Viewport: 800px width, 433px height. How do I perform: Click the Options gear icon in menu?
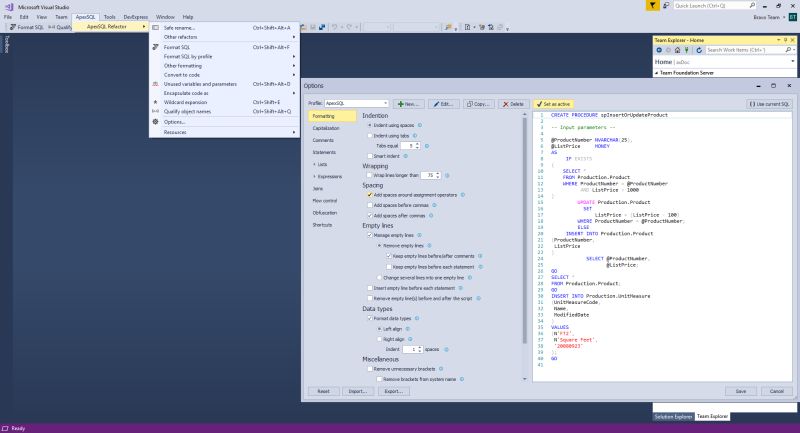pyautogui.click(x=156, y=122)
